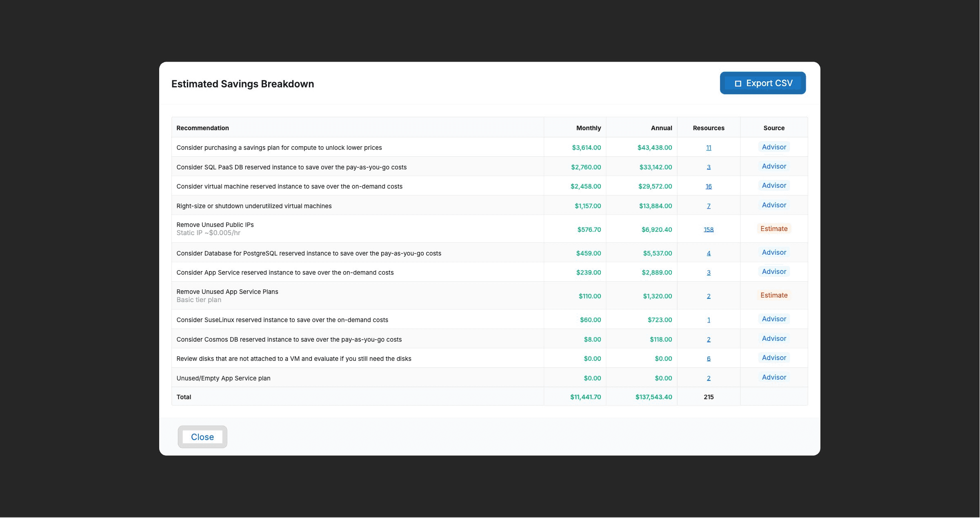Open 4 resources link for PostgreSQL row
980x518 pixels.
tap(709, 253)
